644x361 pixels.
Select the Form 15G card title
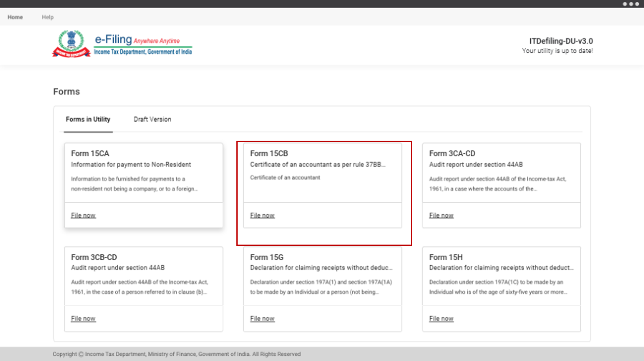pyautogui.click(x=267, y=257)
